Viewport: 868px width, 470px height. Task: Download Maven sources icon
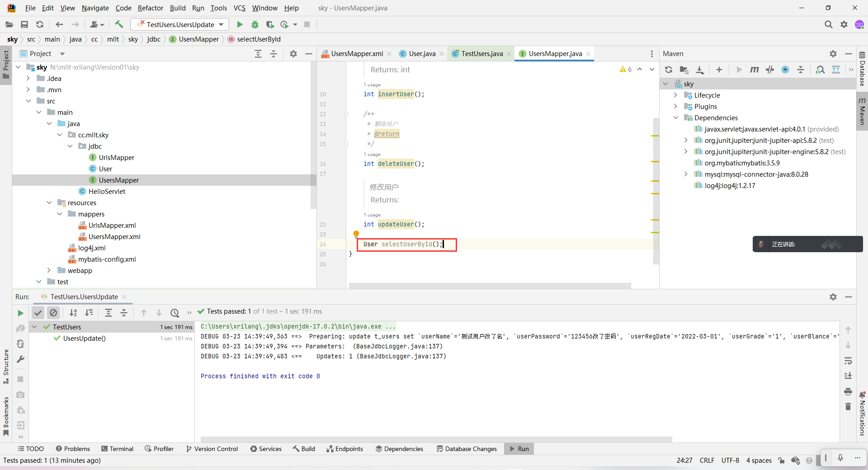[x=699, y=70]
